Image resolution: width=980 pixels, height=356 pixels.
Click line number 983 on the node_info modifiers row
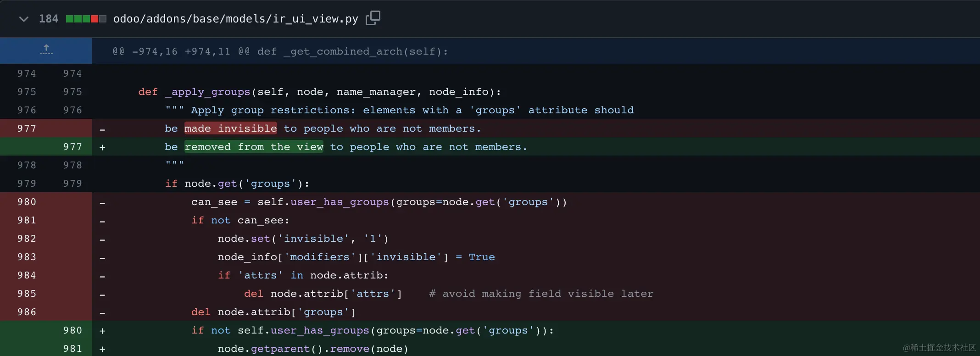coord(27,257)
